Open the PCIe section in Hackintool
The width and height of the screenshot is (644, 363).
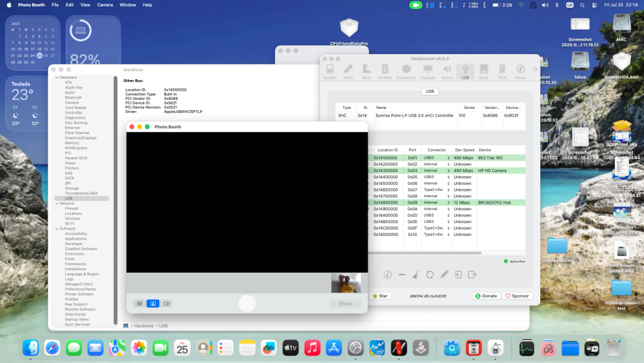[502, 72]
